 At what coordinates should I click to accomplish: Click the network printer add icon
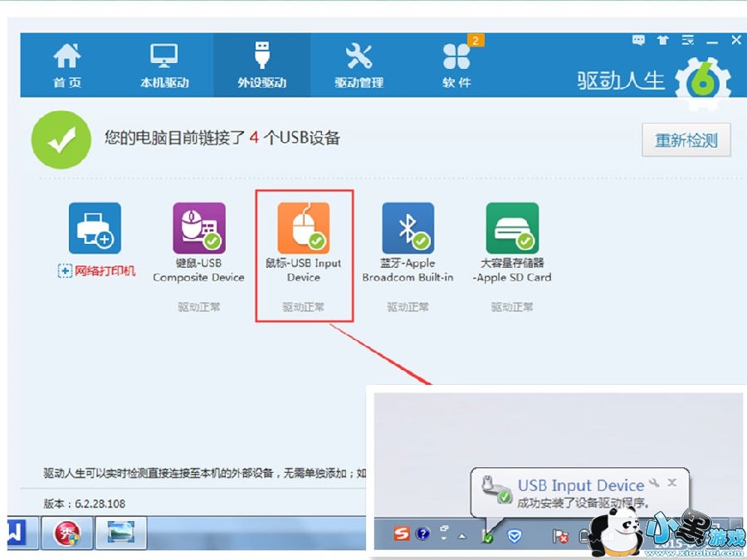95,228
